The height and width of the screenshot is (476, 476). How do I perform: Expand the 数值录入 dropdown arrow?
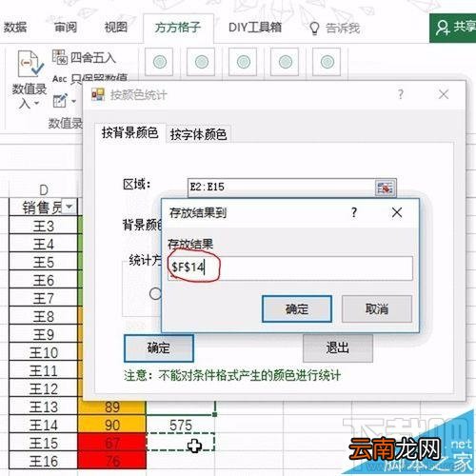(36, 103)
